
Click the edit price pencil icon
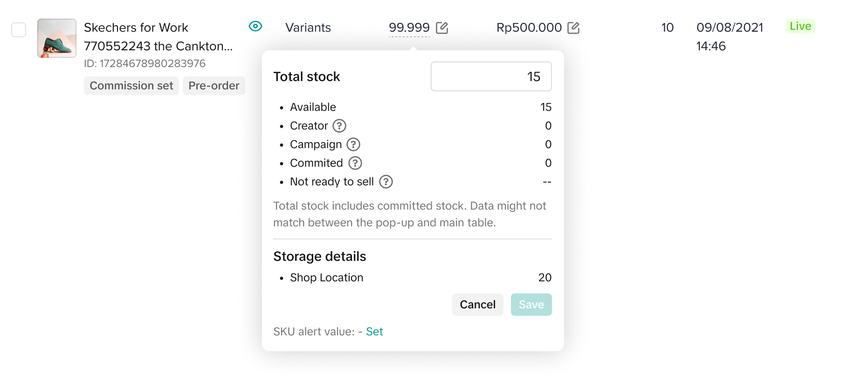click(573, 28)
